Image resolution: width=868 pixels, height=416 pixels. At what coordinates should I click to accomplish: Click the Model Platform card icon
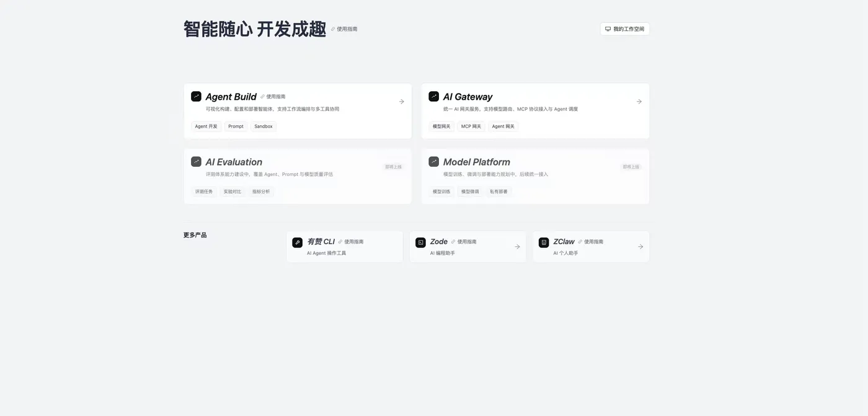(x=433, y=161)
